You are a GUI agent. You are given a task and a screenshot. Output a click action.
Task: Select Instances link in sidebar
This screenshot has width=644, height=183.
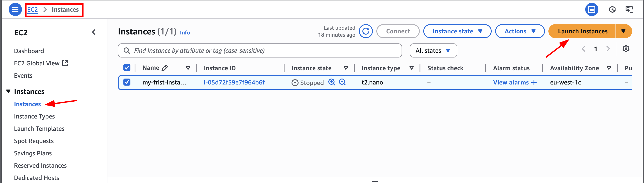tap(27, 104)
